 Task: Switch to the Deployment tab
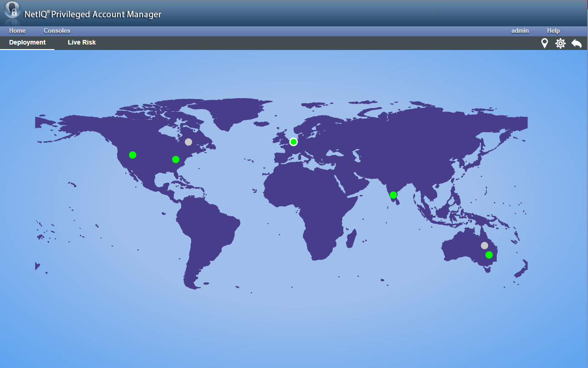pyautogui.click(x=27, y=43)
